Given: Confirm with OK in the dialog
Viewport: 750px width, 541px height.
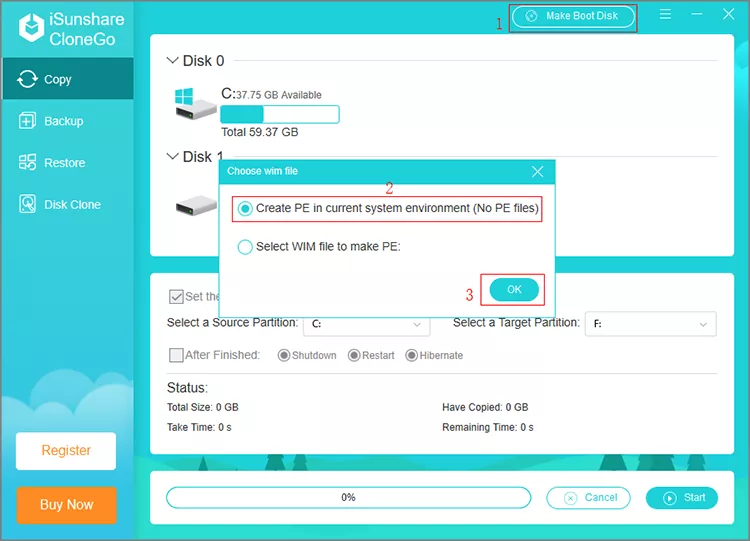Looking at the screenshot, I should [514, 289].
